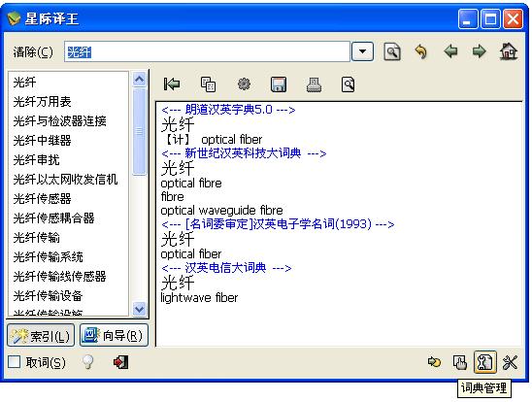Click the word list scroll-down arrow

click(x=139, y=309)
